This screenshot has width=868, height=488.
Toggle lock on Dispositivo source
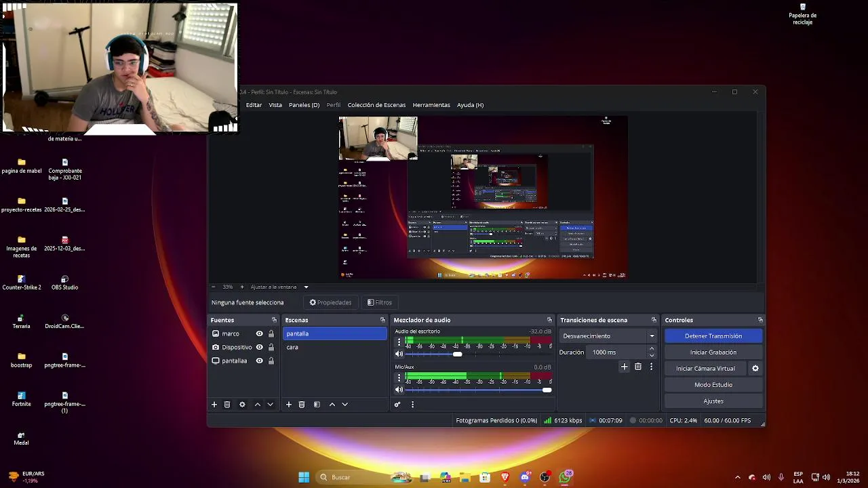[x=271, y=347]
